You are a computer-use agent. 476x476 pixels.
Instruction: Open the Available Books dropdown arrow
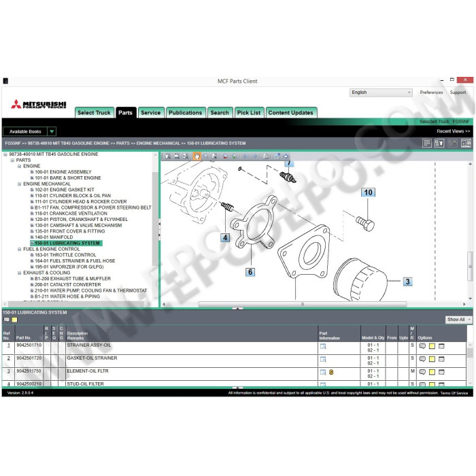52,131
